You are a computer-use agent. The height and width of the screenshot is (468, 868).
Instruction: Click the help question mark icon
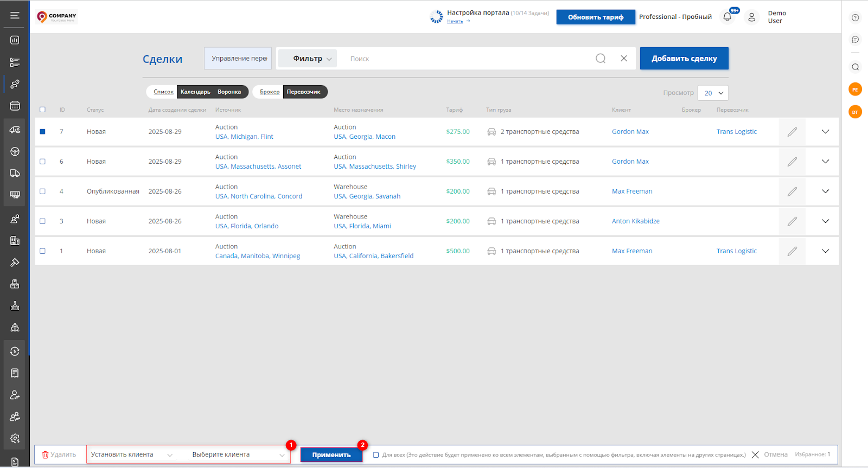(x=855, y=18)
